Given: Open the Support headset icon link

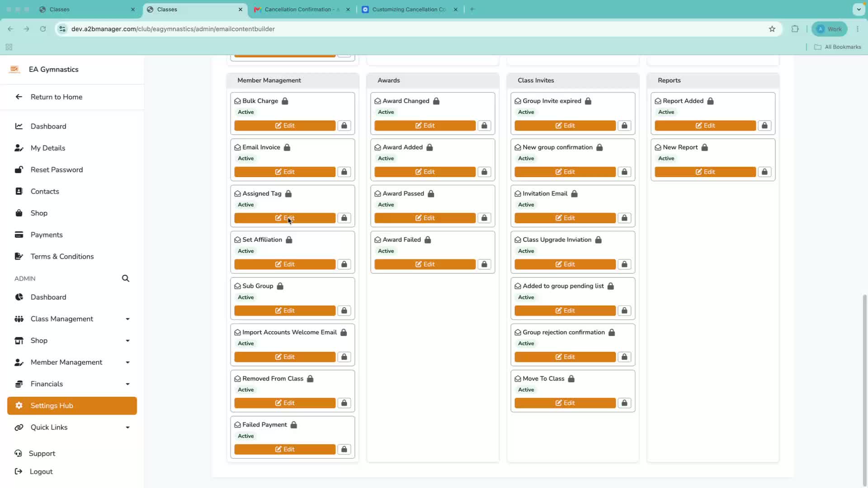Looking at the screenshot, I should tap(18, 453).
